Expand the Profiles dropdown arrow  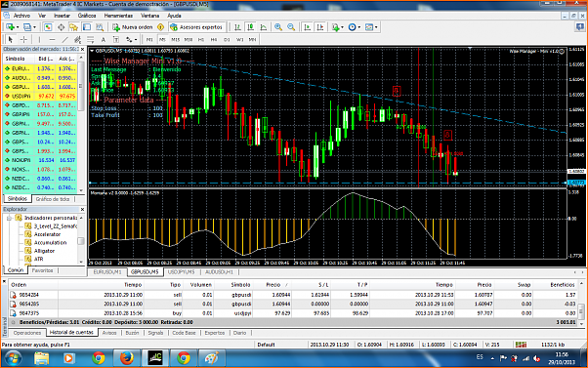pyautogui.click(x=34, y=27)
